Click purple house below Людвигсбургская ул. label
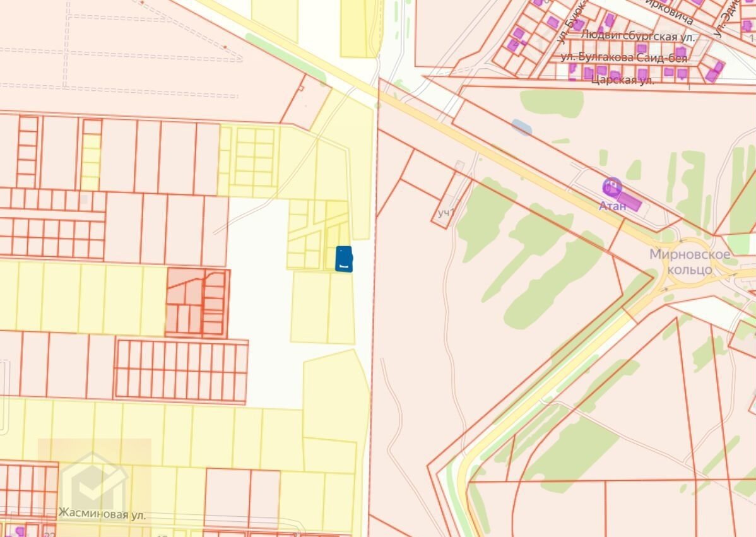Image resolution: width=756 pixels, height=537 pixels. (x=642, y=48)
